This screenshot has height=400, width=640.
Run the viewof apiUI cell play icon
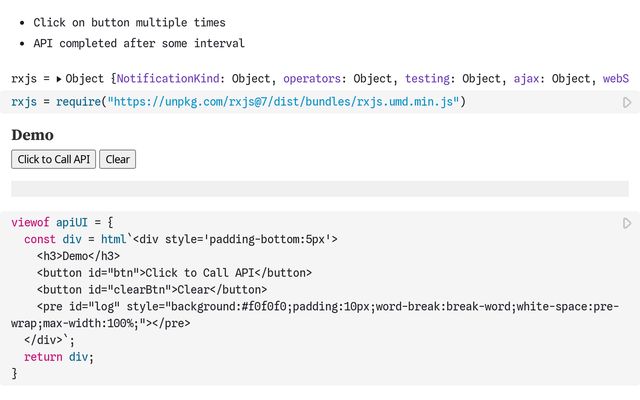click(627, 223)
